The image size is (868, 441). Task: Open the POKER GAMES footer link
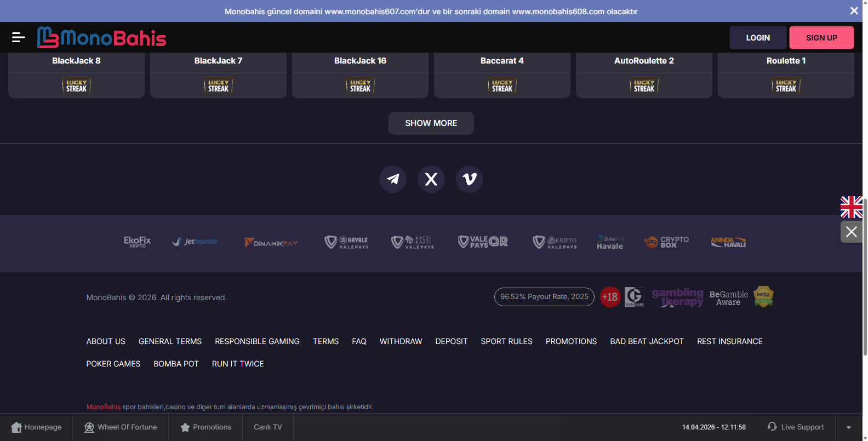(113, 364)
